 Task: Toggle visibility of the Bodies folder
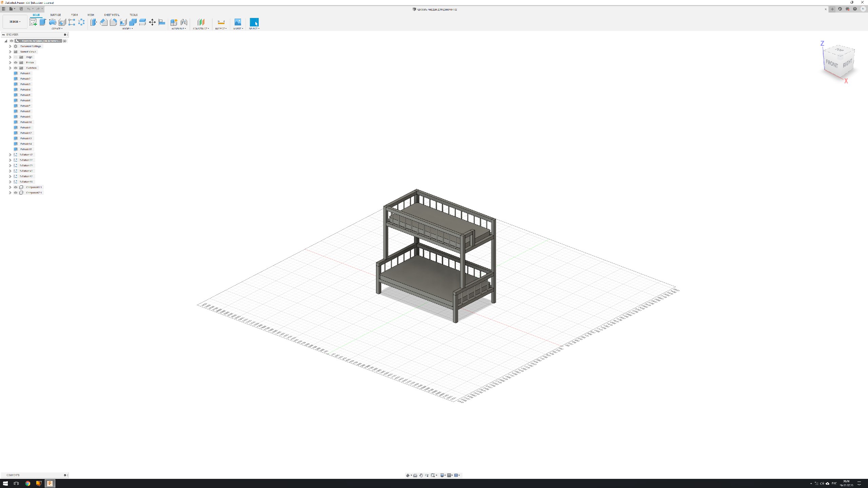(16, 63)
